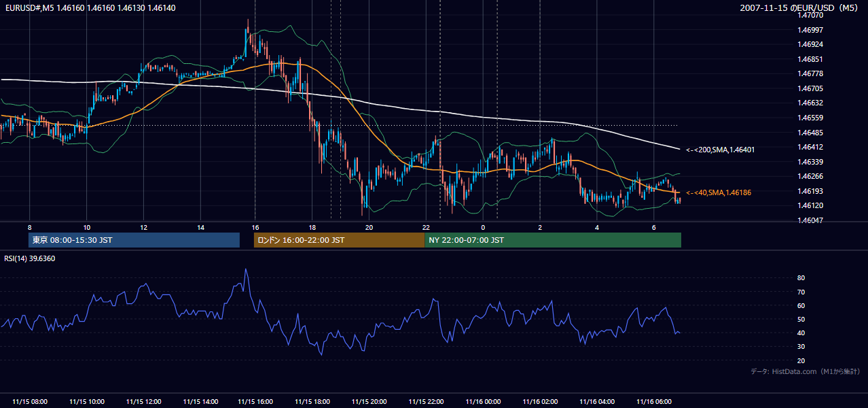Click price axis value 1.46193

click(x=810, y=191)
